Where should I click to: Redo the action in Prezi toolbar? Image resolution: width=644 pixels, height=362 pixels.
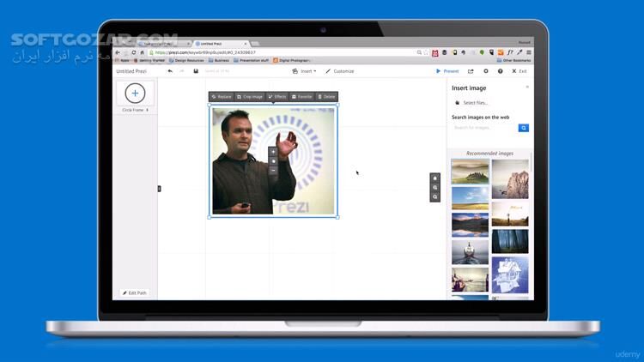coord(182,71)
